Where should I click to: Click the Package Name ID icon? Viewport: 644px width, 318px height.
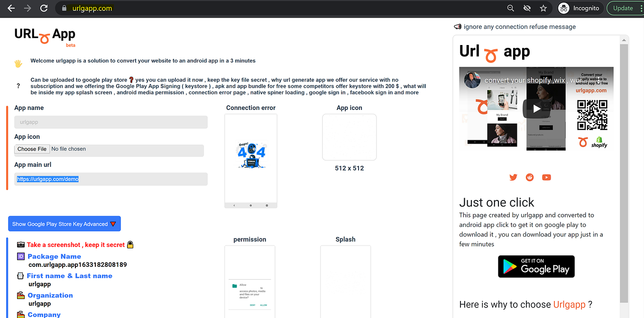(x=20, y=256)
